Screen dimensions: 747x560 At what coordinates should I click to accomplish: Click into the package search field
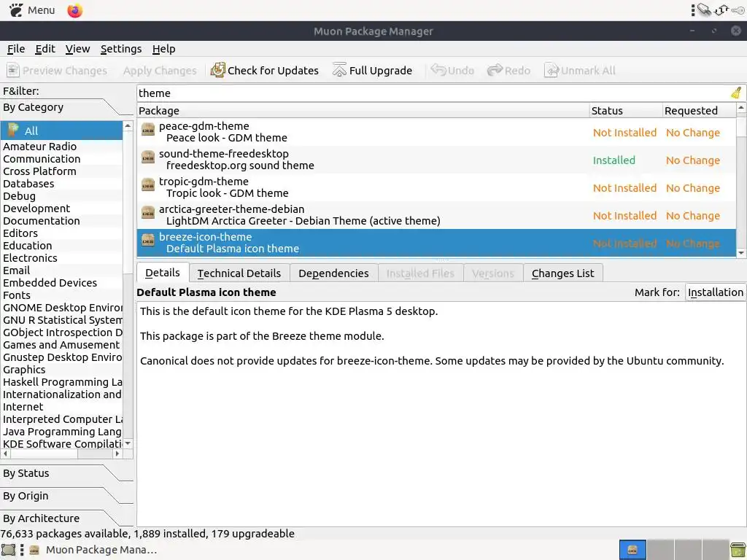433,93
